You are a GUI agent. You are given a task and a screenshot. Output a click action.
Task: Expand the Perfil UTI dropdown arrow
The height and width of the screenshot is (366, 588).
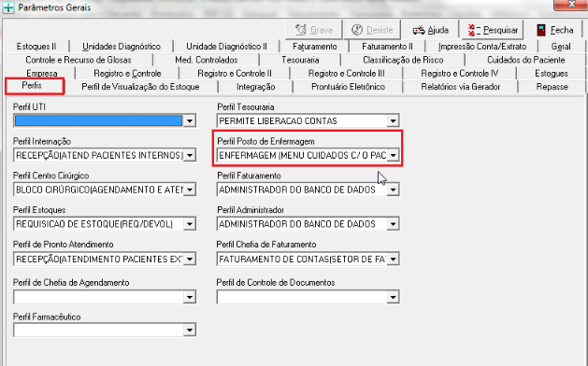coord(190,121)
